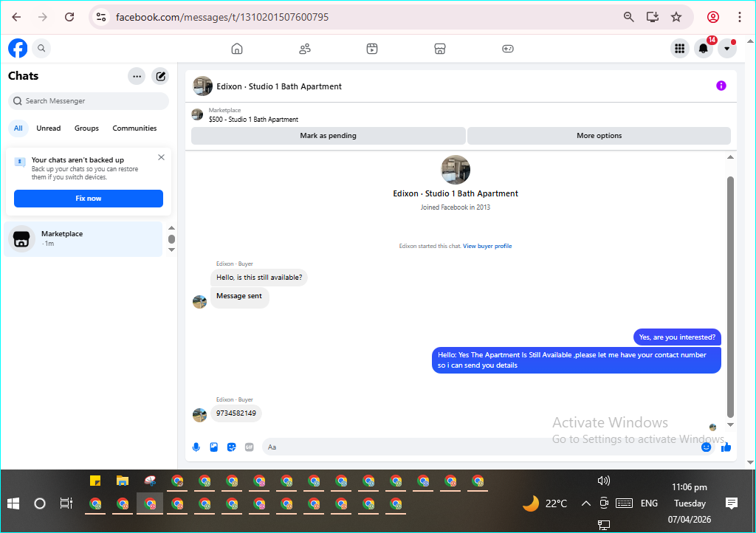This screenshot has height=533, width=756.
Task: Open the Facebook logo home link
Action: tap(18, 48)
